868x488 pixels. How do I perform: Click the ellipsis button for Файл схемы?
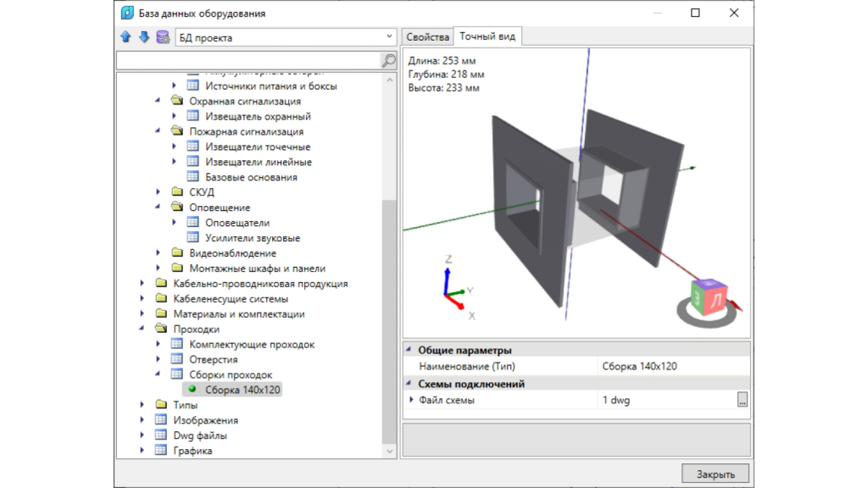coord(743,400)
